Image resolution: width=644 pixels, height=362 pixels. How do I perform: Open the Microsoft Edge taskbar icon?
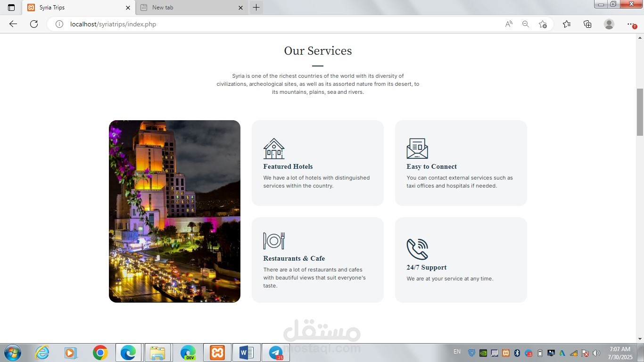click(128, 353)
